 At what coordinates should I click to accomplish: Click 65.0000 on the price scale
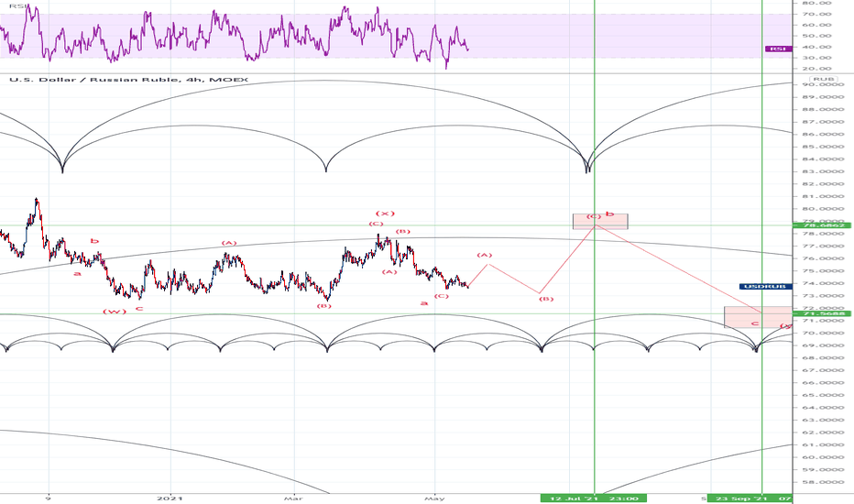click(823, 395)
